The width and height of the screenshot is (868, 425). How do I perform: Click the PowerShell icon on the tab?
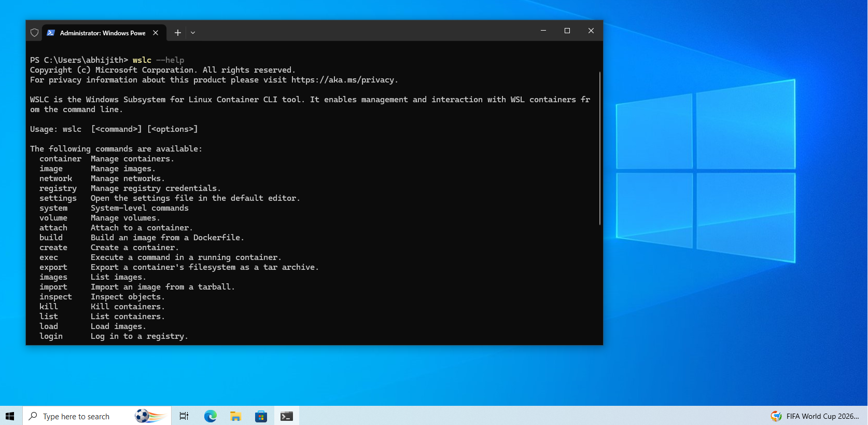click(51, 33)
